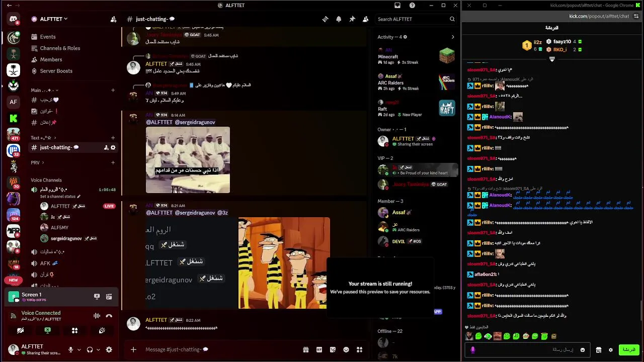Open Discord user settings gear
This screenshot has width=644, height=362.
pyautogui.click(x=109, y=349)
